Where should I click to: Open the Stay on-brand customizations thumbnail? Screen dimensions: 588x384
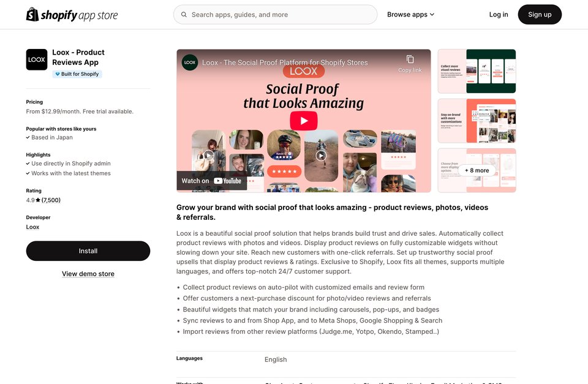pyautogui.click(x=477, y=121)
